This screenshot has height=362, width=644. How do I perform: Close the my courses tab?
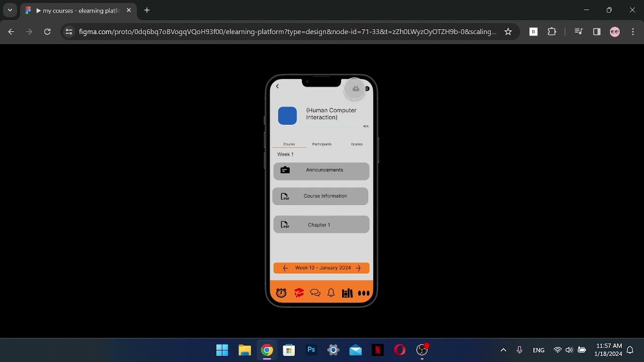coord(128,10)
